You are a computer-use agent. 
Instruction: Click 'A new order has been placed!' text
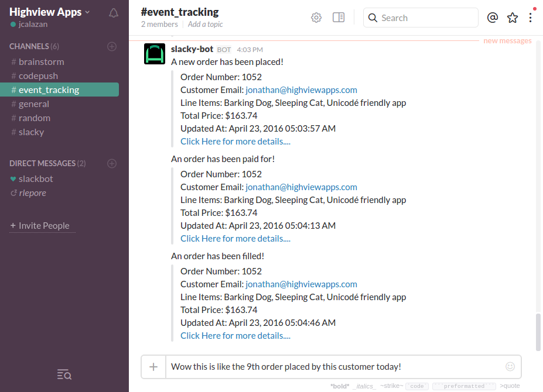pos(227,62)
